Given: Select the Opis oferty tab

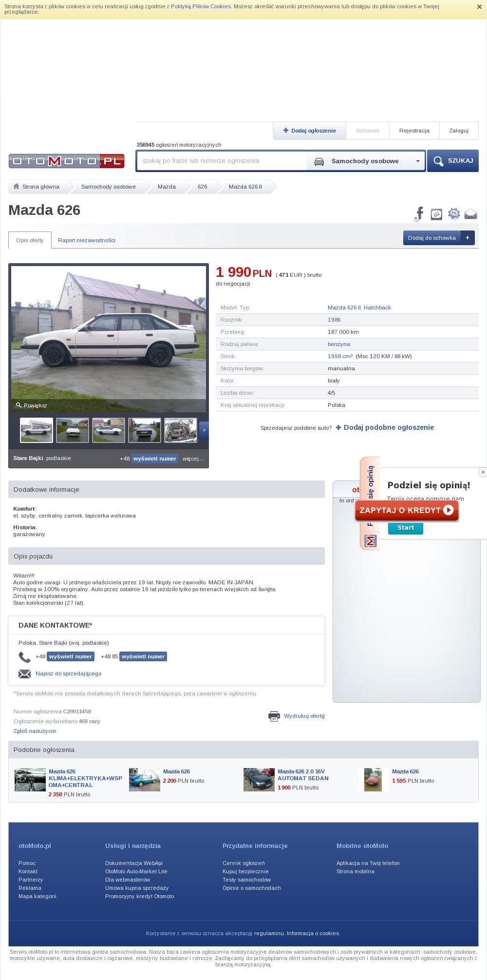Looking at the screenshot, I should [30, 240].
